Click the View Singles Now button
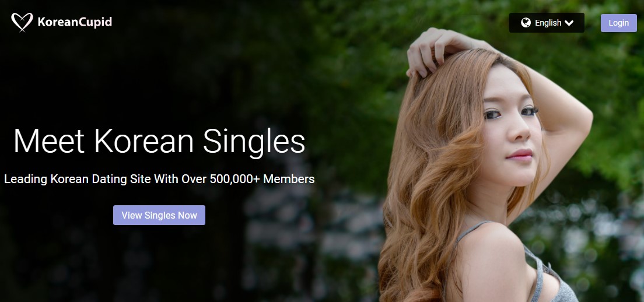The width and height of the screenshot is (644, 302). click(159, 215)
